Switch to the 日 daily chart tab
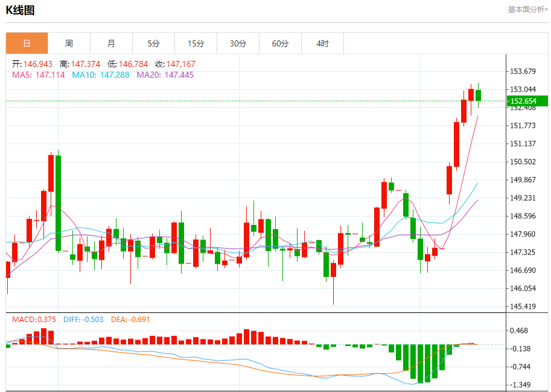Image resolution: width=551 pixels, height=392 pixels. 27,43
